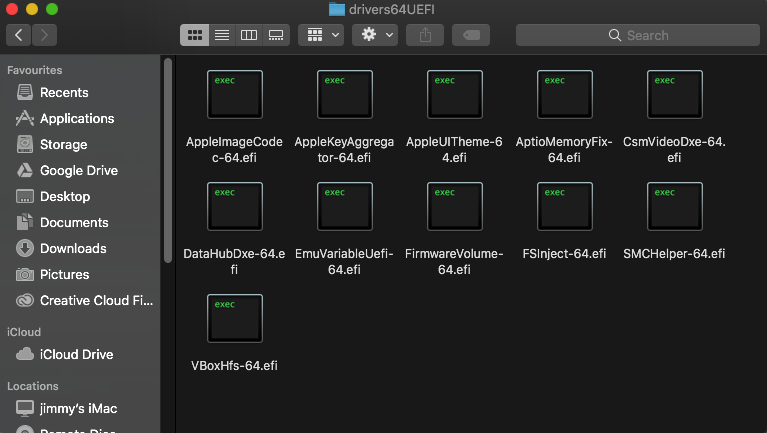Select Storage in the sidebar

pos(80,144)
